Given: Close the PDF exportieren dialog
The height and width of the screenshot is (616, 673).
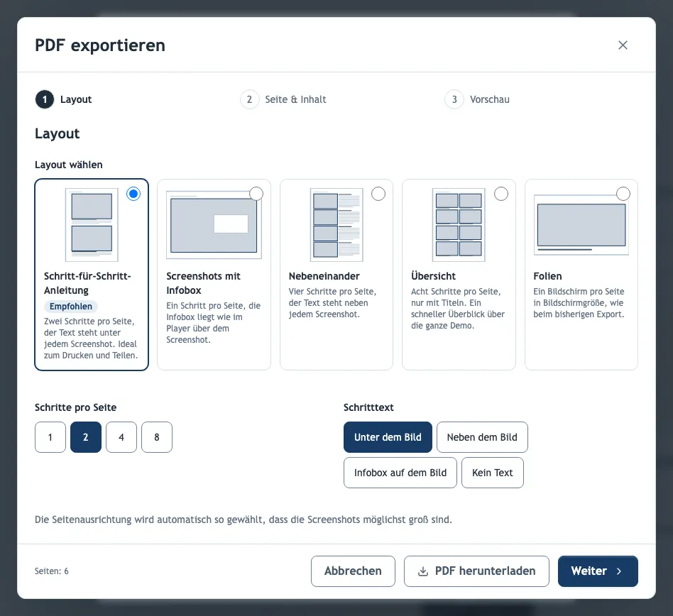Looking at the screenshot, I should point(623,45).
